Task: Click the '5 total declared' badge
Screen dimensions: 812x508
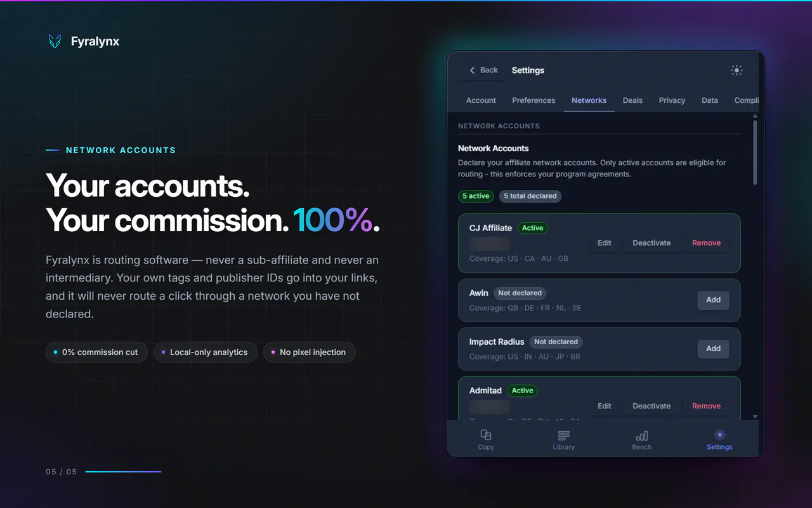Action: 530,196
